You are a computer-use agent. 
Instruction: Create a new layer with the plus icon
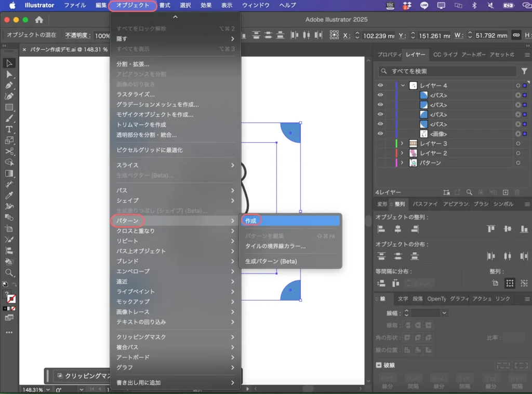click(x=506, y=193)
